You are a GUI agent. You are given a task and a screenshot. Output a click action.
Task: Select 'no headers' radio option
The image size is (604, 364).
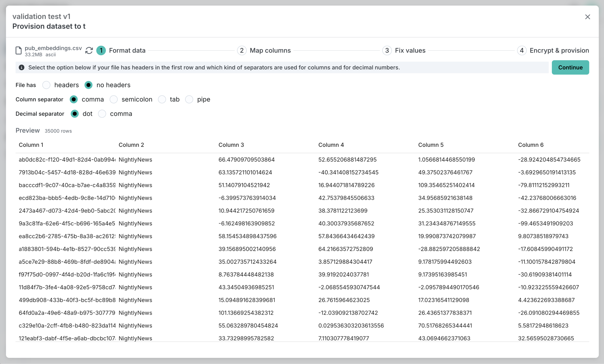pos(88,85)
